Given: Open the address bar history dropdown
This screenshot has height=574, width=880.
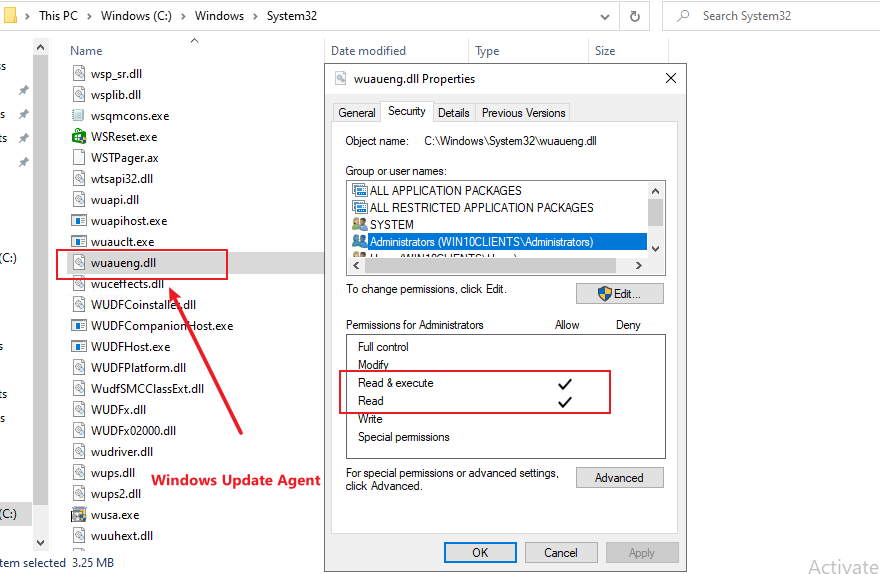Looking at the screenshot, I should click(x=604, y=16).
